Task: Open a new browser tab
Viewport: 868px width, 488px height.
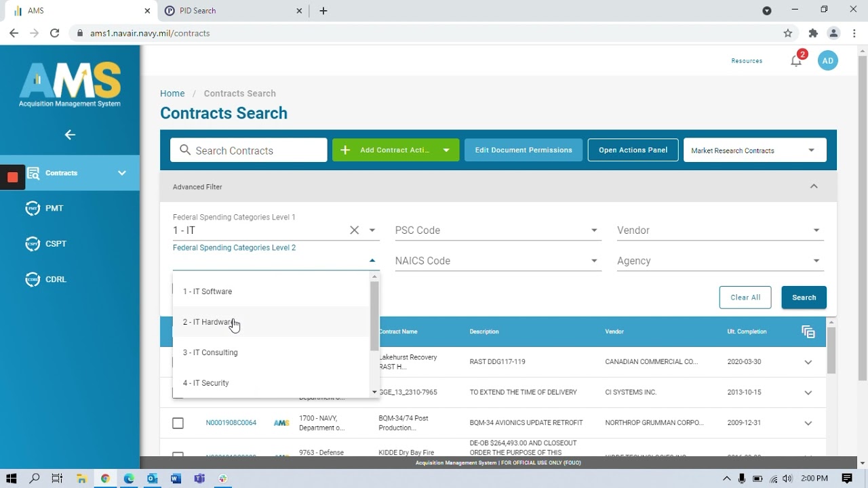Action: [x=323, y=11]
